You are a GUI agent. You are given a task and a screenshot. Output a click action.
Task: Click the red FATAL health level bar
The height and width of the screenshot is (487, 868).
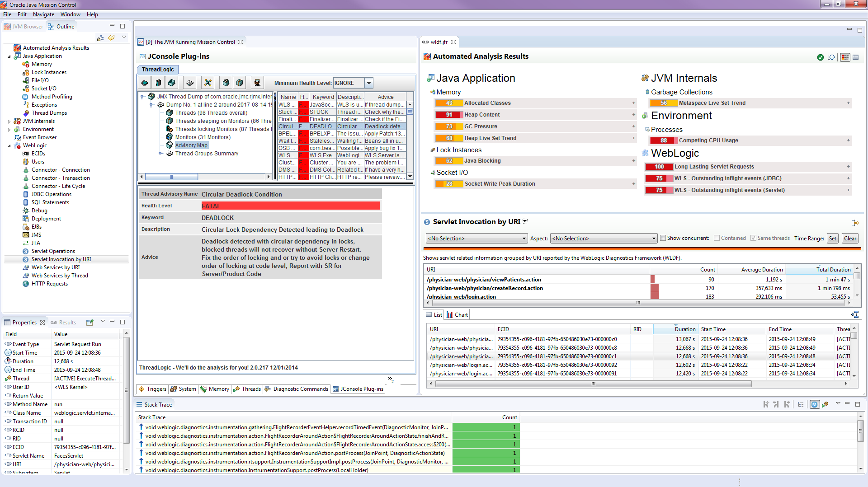[290, 206]
